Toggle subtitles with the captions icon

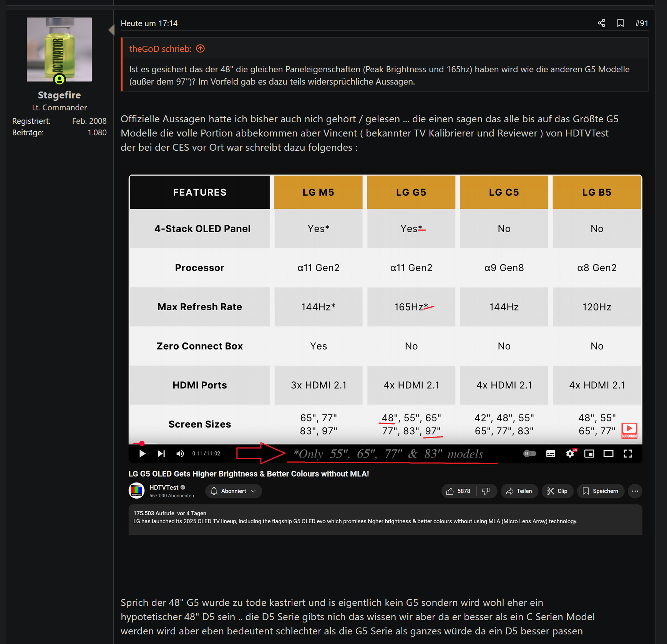pos(551,454)
